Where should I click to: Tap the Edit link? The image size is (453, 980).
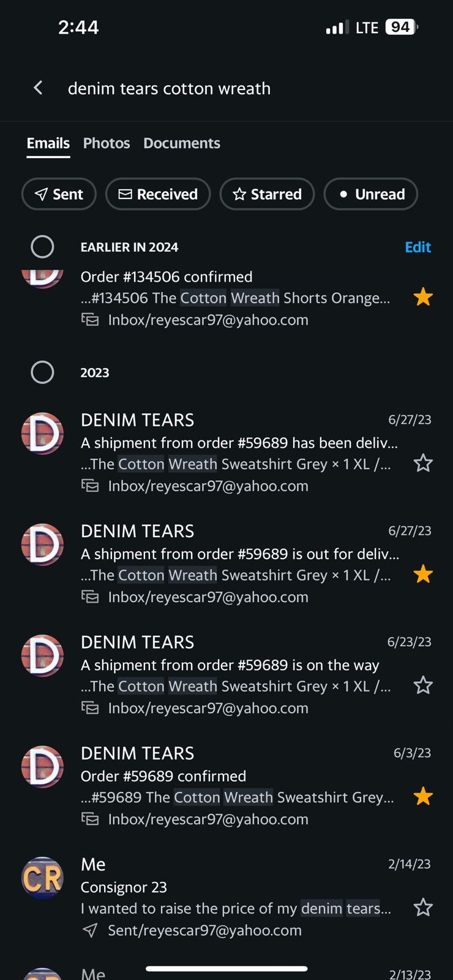[x=418, y=247]
